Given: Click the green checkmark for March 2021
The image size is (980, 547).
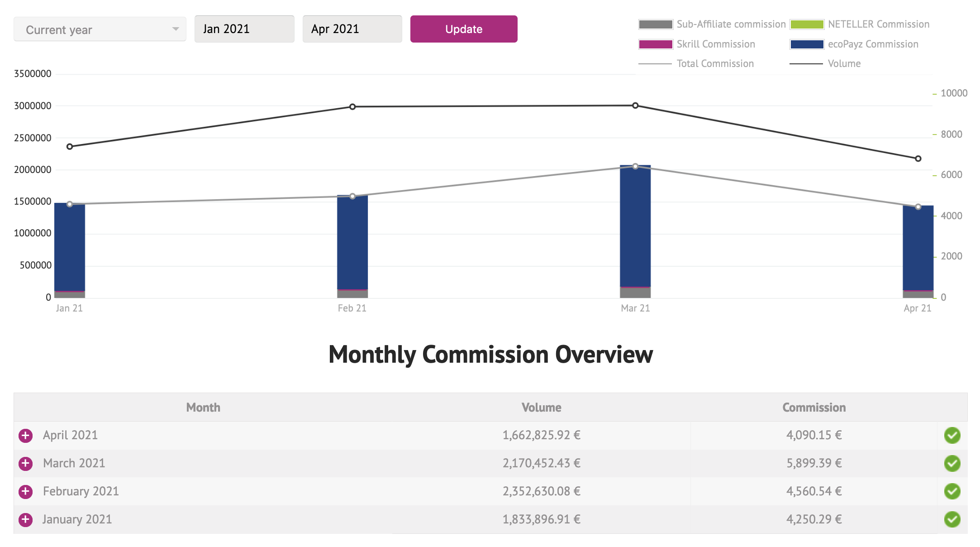Looking at the screenshot, I should click(952, 464).
